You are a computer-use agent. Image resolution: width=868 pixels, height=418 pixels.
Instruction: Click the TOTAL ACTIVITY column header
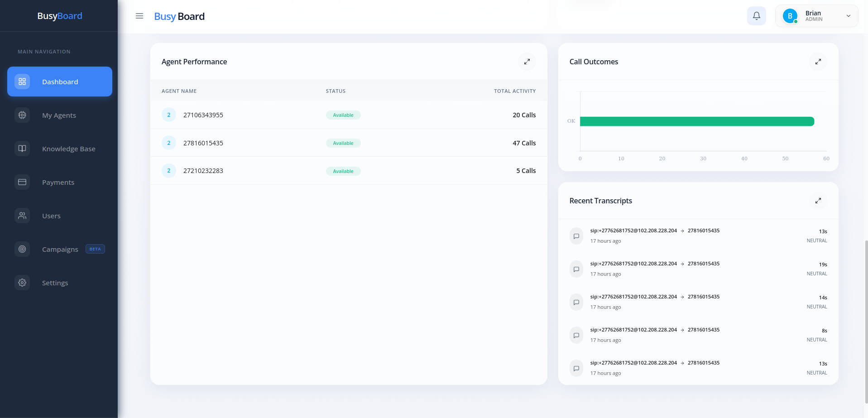[x=515, y=91]
